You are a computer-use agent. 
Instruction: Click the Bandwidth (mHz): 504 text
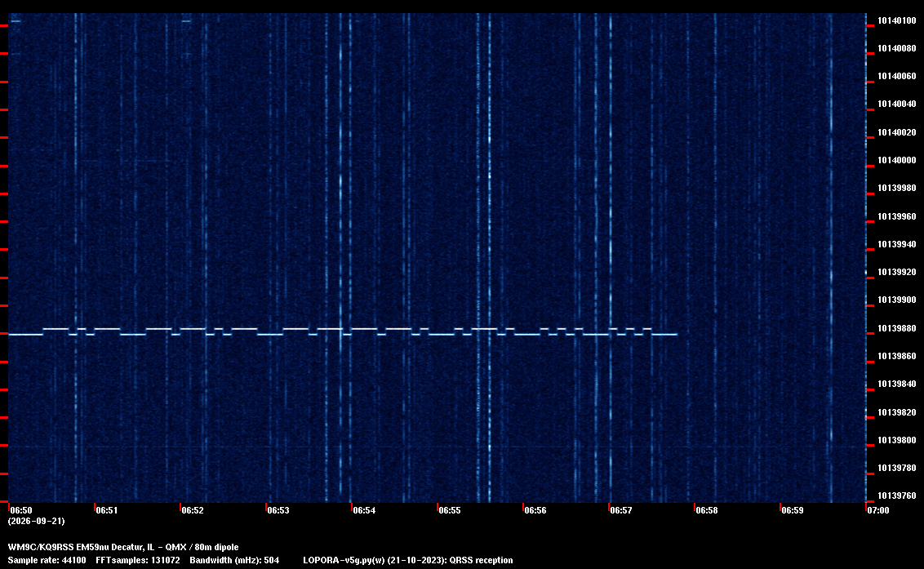point(234,560)
